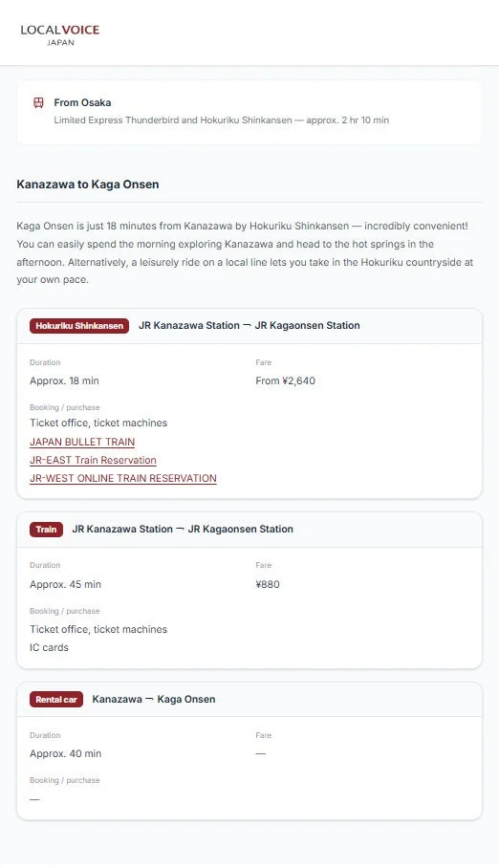The width and height of the screenshot is (499, 868).
Task: Open the JR-EAST Train Reservation link
Action: (93, 460)
